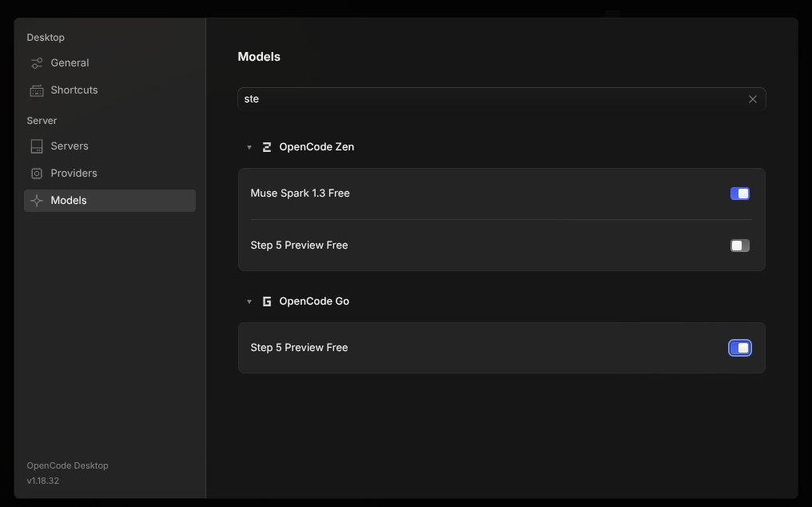Select the Models settings page
Viewport: 812px width, 507px height.
(109, 201)
